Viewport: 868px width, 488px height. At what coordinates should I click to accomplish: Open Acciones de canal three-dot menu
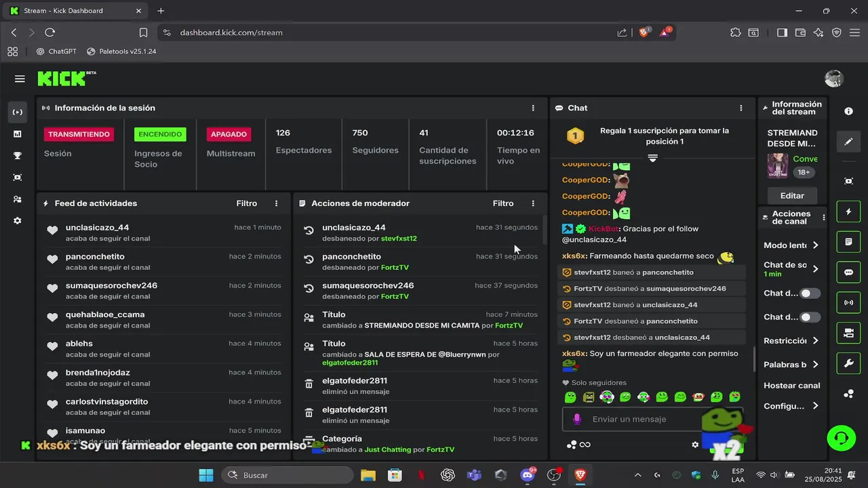click(824, 218)
